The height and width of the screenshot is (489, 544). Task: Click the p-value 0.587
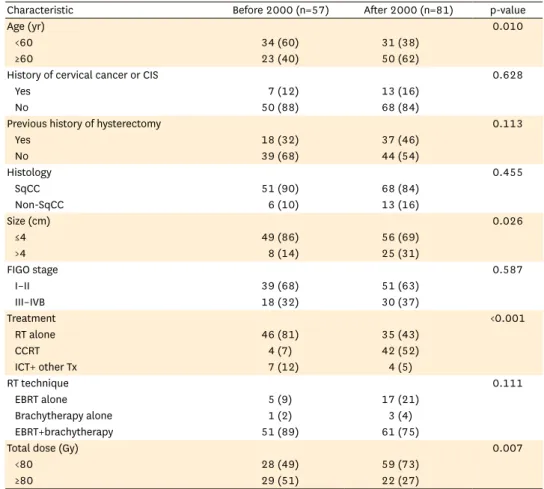(508, 270)
